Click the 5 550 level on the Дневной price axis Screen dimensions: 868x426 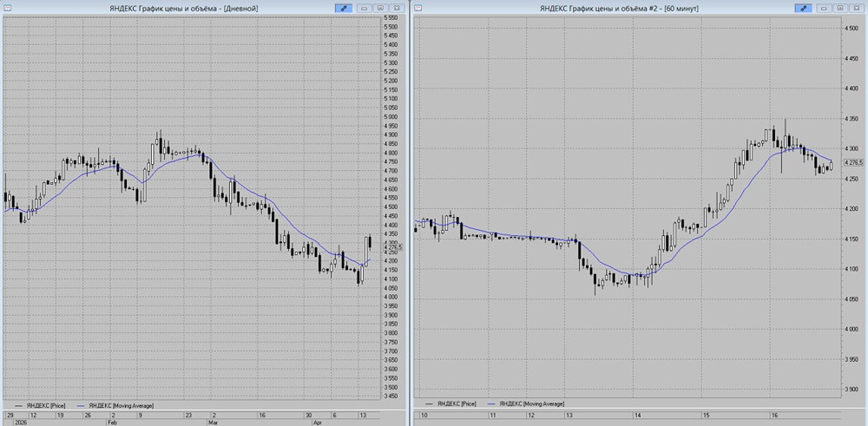[x=391, y=17]
